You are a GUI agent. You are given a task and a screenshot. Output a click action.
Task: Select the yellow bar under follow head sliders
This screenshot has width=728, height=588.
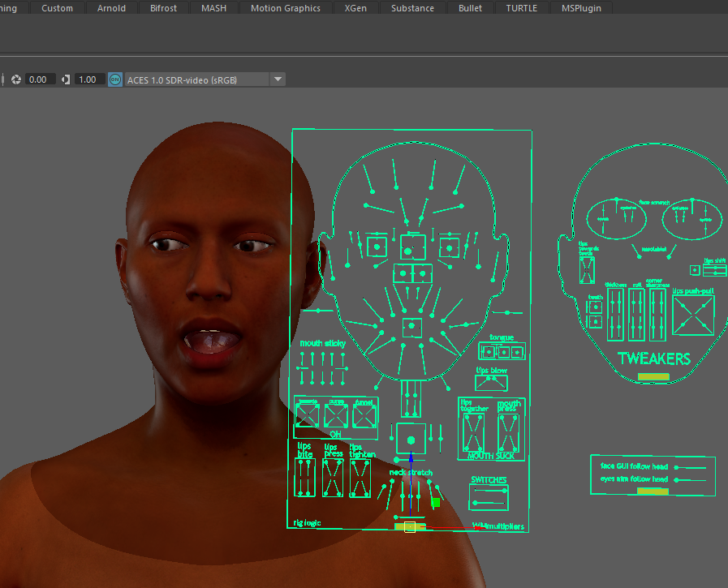pyautogui.click(x=653, y=491)
